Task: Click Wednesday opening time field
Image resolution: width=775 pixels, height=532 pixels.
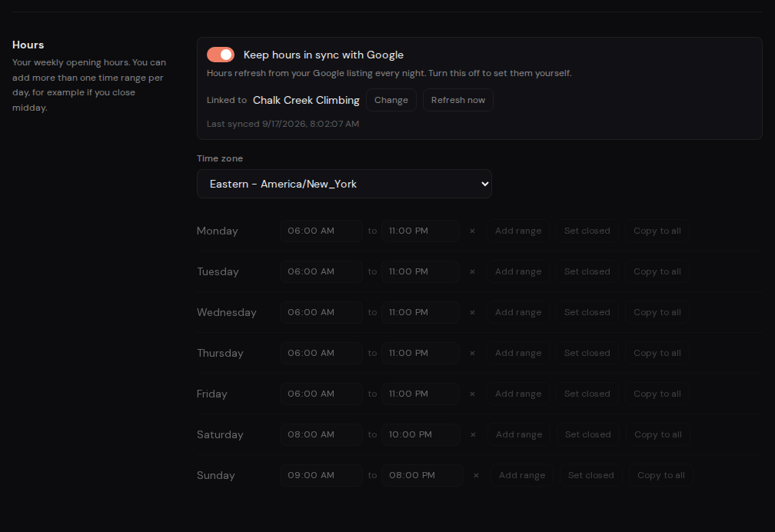Action: point(321,312)
